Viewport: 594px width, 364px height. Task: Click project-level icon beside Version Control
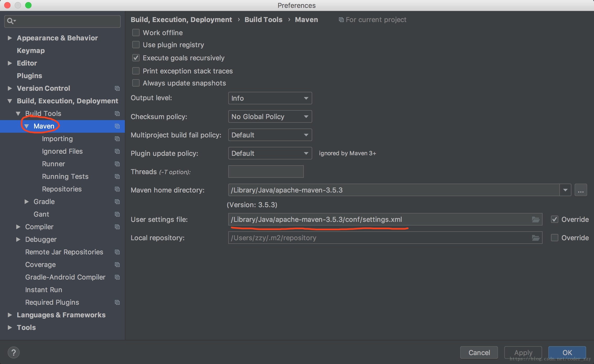point(117,88)
